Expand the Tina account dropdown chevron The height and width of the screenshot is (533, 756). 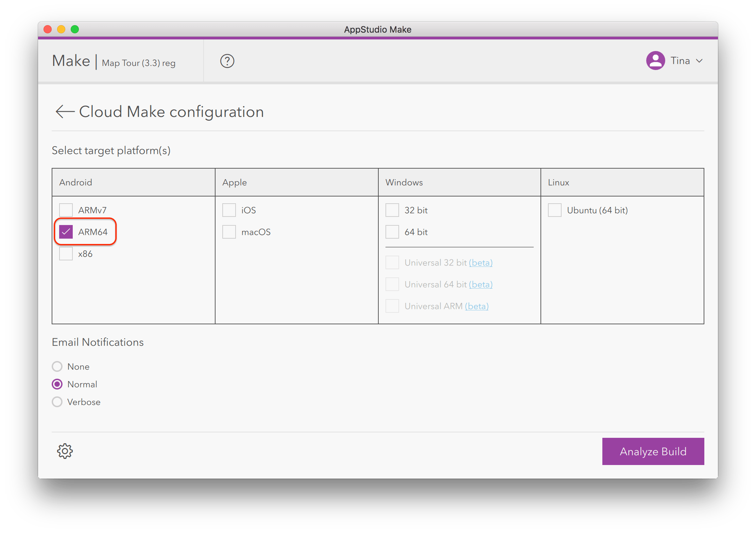(700, 61)
